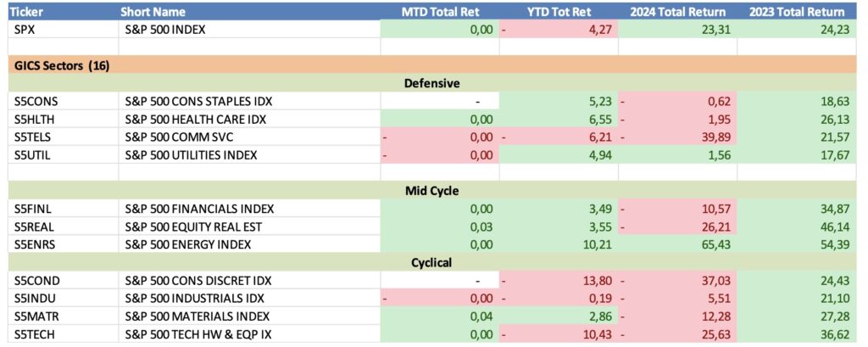Select the Short Name column header
868x347 pixels.
153,12
